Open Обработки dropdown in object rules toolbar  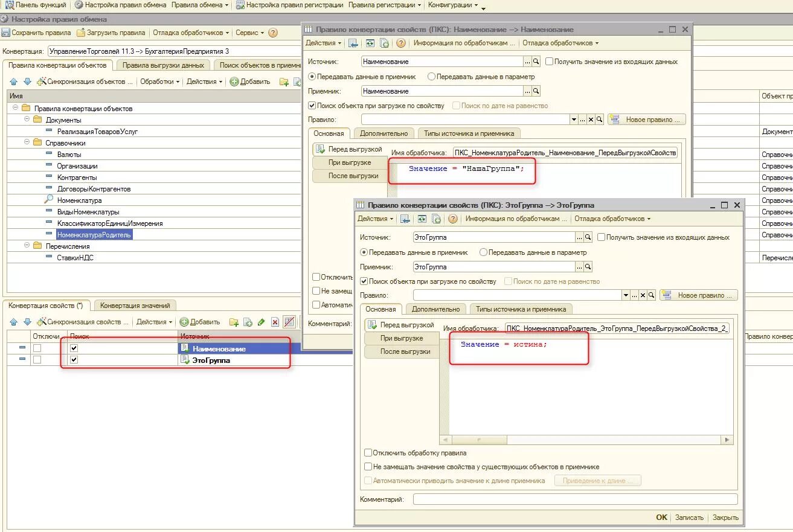click(x=160, y=82)
